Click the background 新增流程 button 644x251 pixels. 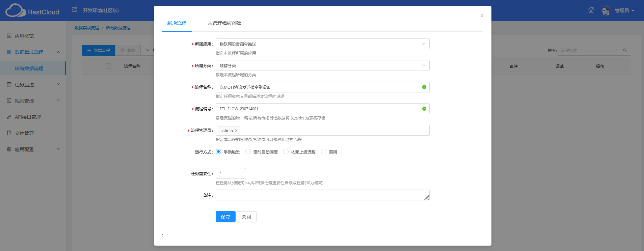pyautogui.click(x=98, y=50)
